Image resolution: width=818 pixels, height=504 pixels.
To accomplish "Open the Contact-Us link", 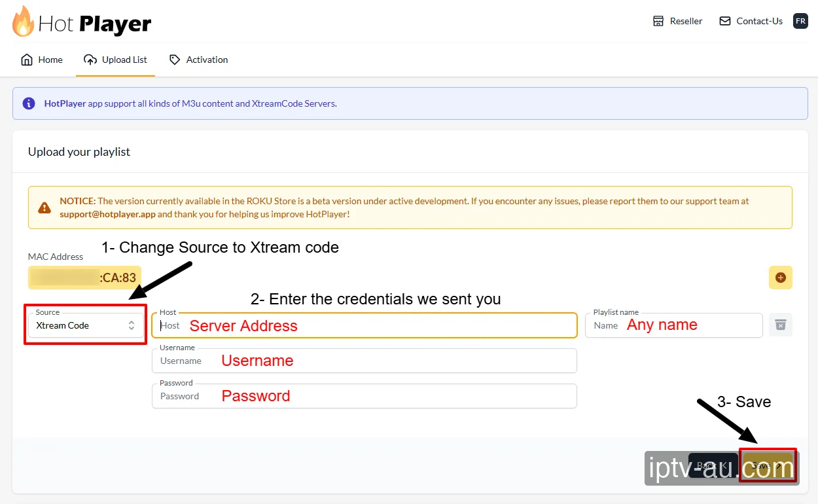I will coord(751,21).
